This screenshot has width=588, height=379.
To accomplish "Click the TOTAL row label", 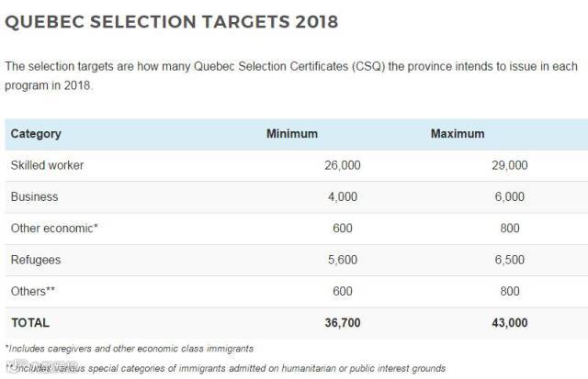I will point(30,323).
